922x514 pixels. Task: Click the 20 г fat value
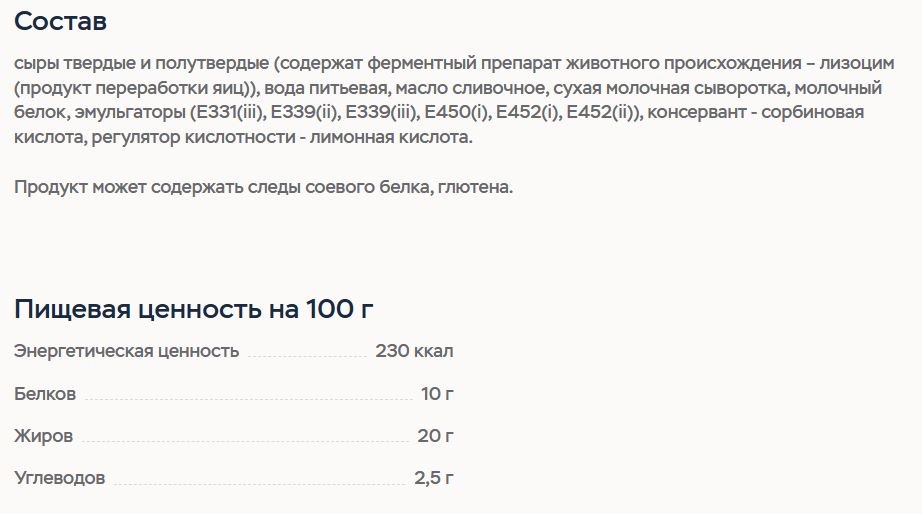[436, 436]
